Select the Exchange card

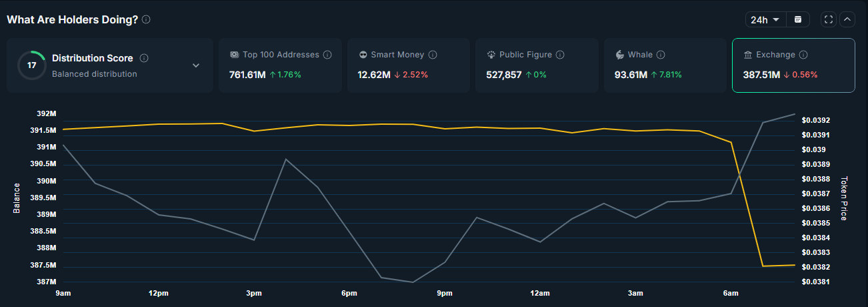[x=793, y=65]
